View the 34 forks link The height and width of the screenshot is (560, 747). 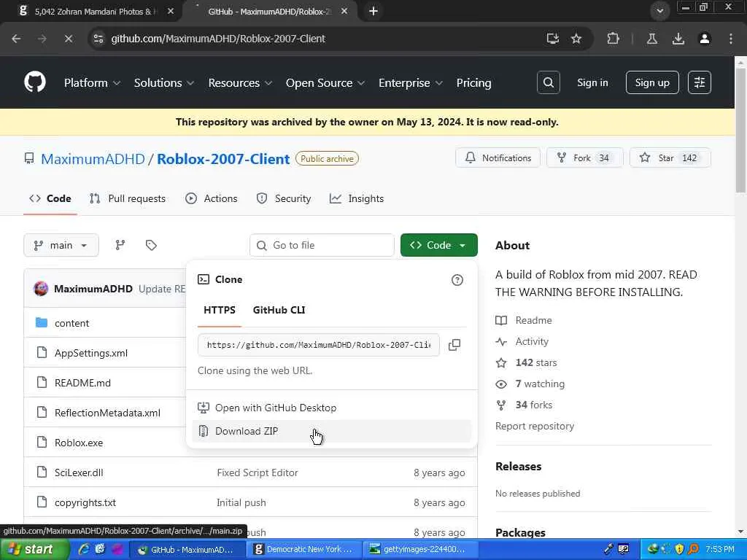(x=533, y=405)
